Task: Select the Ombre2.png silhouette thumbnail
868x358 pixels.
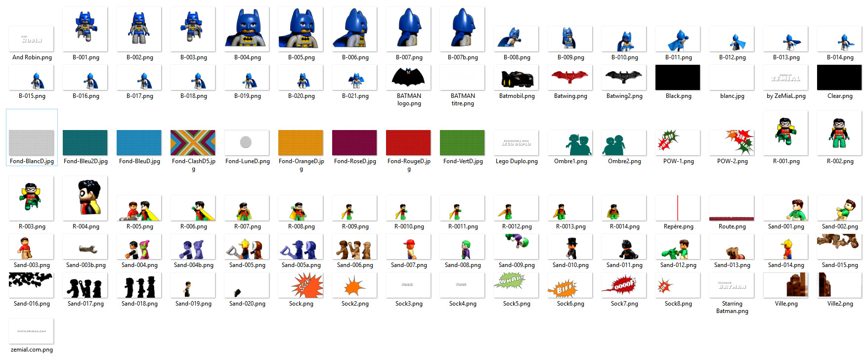Action: [624, 143]
